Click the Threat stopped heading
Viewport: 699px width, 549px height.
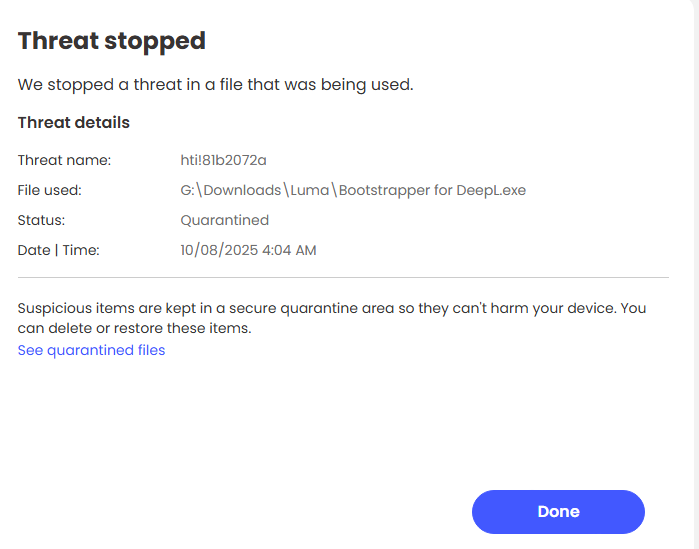[112, 41]
